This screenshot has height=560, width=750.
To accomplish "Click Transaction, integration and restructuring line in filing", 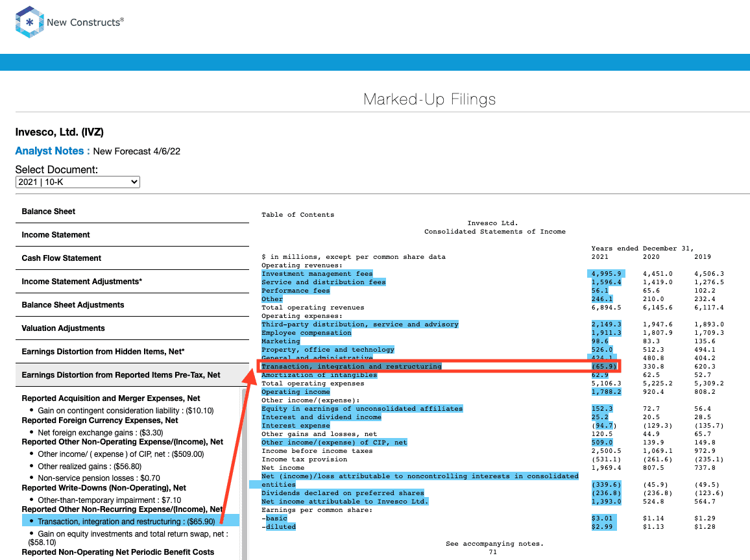I will pos(352,367).
